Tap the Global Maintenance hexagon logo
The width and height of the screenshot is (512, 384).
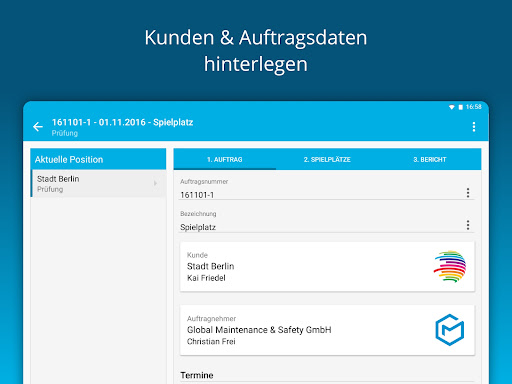[x=450, y=330]
